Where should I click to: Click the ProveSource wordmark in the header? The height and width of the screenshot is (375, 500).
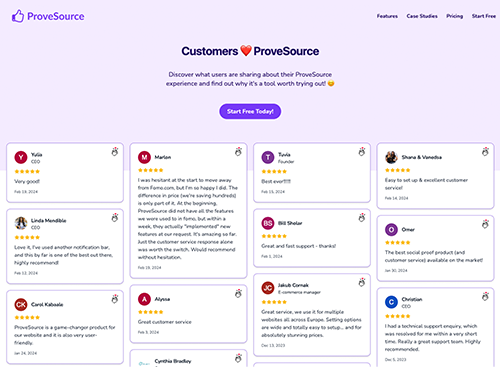coord(56,16)
